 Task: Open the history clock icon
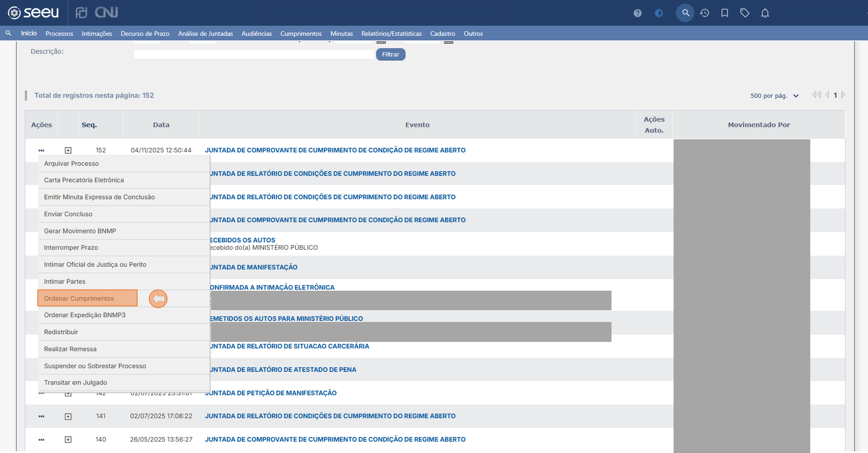705,13
